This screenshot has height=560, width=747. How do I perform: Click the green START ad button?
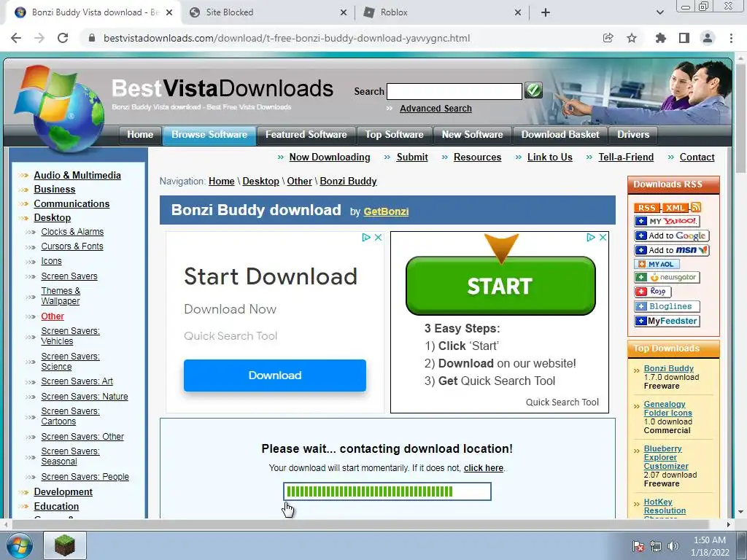tap(500, 286)
